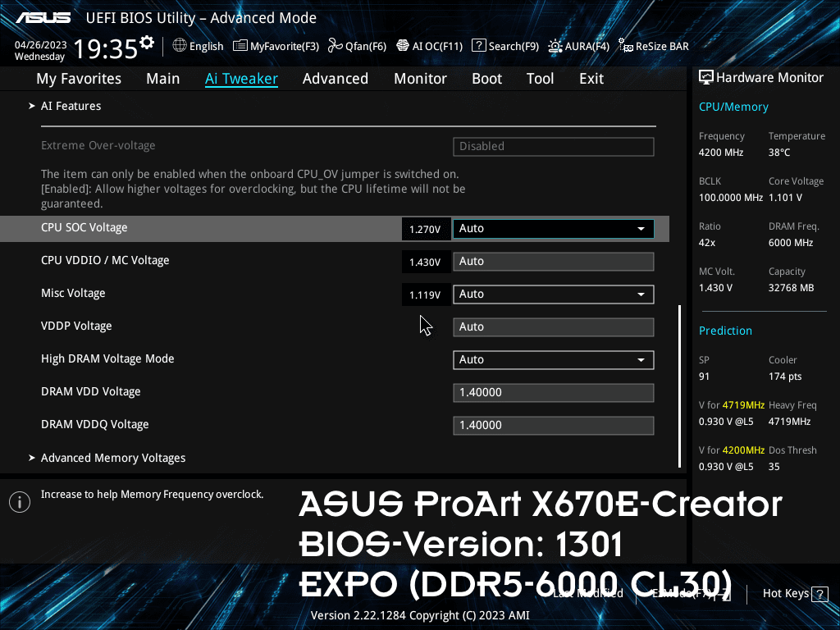Open the Monitor tab
The image size is (840, 630).
click(x=421, y=79)
